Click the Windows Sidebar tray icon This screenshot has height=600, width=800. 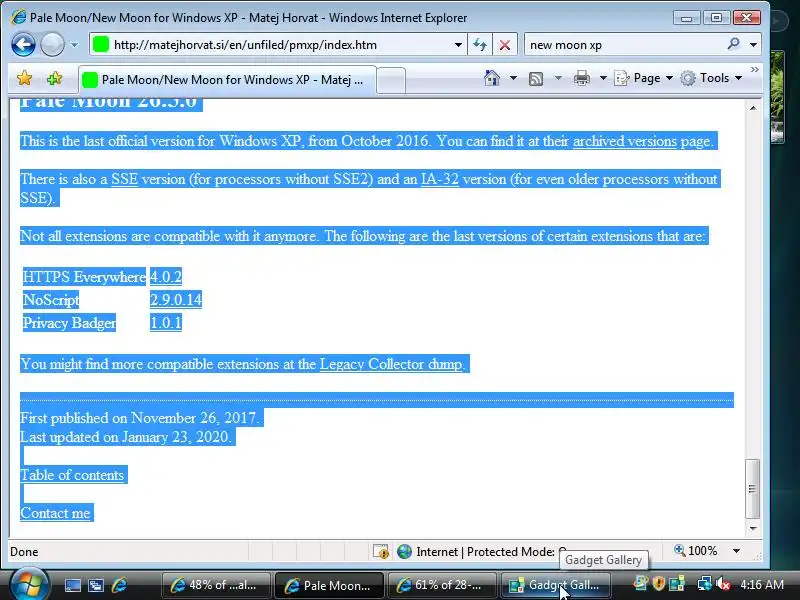[x=677, y=584]
